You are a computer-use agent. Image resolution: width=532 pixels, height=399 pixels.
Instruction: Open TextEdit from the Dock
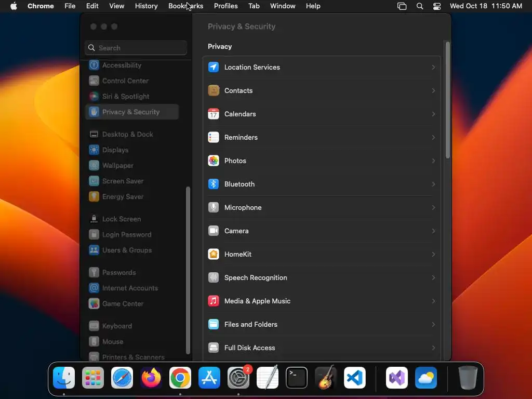tap(268, 378)
